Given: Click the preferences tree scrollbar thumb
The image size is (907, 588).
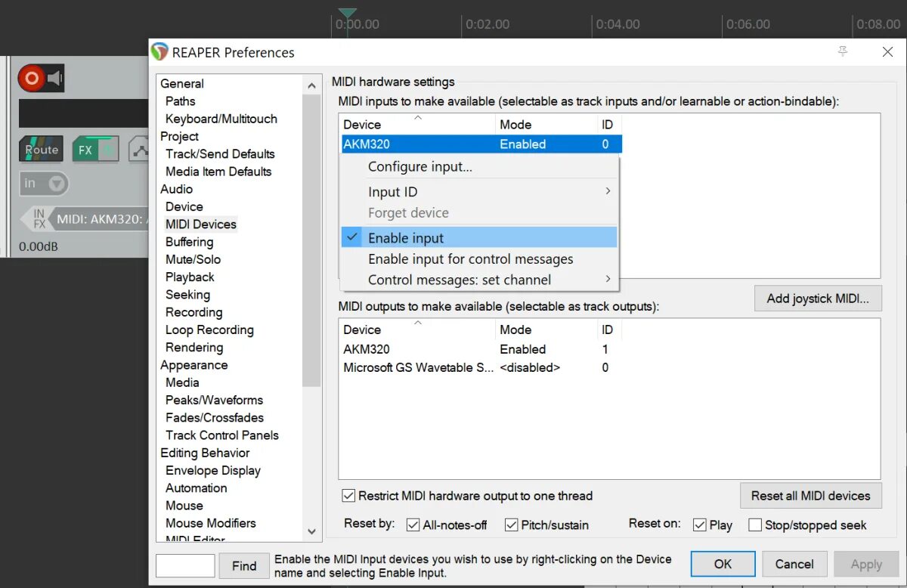Looking at the screenshot, I should point(312,242).
